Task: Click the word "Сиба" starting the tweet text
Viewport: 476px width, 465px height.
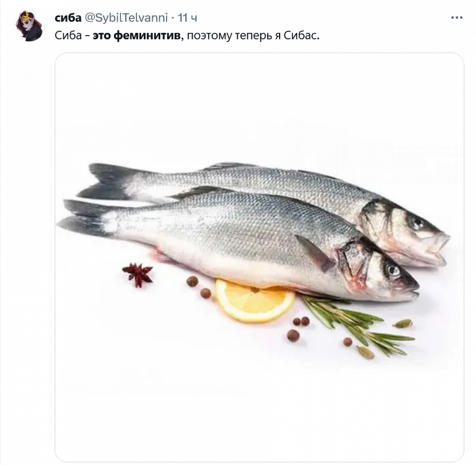Action: [x=68, y=36]
